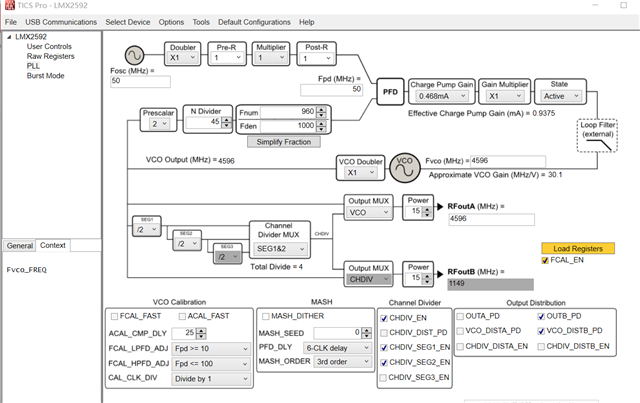Open the CAL_CLK_DIV dropdown
This screenshot has width=640, height=403.
211,379
